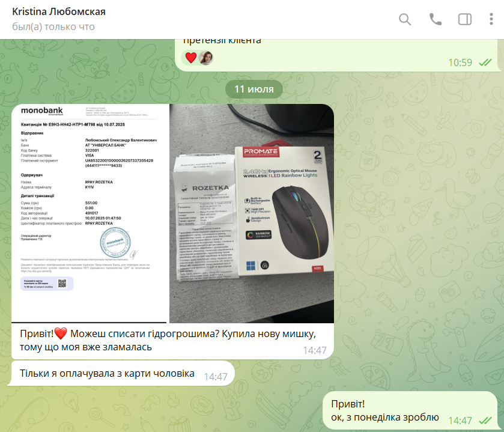Click the 11 июля date badge
This screenshot has height=432, width=504.
[x=254, y=89]
